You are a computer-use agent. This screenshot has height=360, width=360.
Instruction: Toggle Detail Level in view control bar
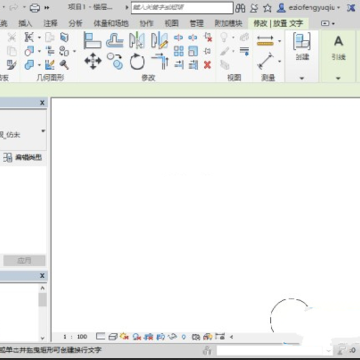click(100, 336)
